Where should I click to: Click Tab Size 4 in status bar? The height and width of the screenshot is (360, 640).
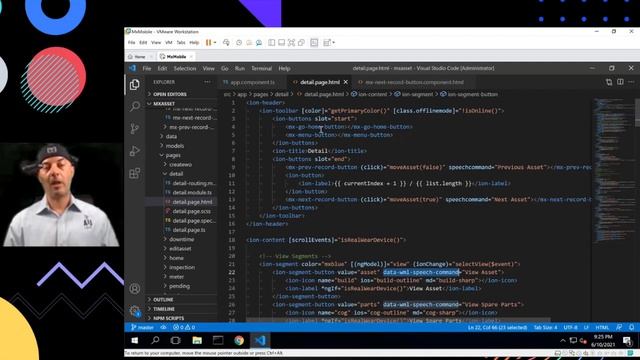[545, 327]
